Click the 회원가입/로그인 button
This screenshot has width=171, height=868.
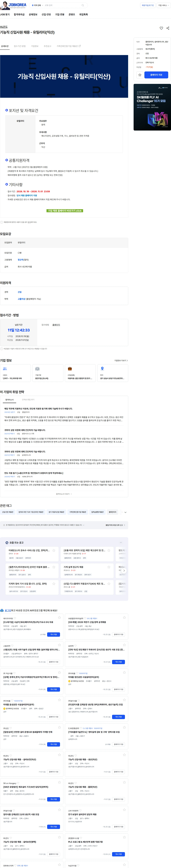point(148,5)
